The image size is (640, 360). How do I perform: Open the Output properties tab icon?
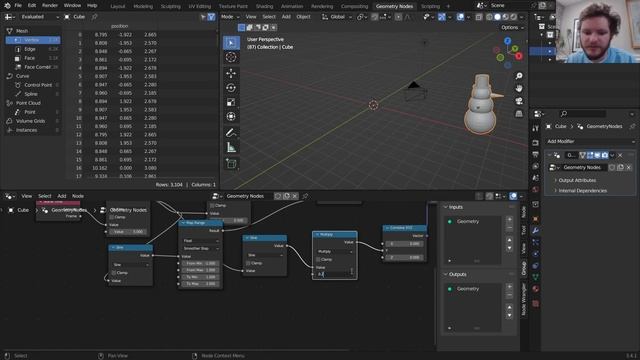pyautogui.click(x=536, y=154)
